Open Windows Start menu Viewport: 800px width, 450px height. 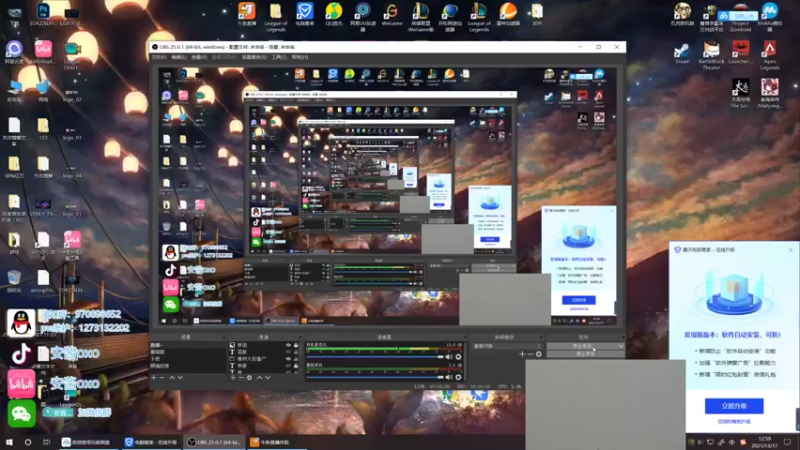click(9, 442)
